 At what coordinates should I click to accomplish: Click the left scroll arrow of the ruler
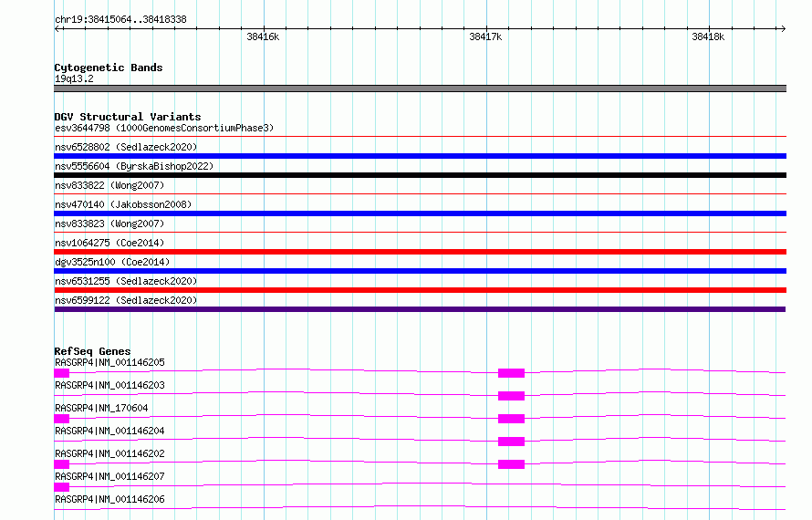[57, 29]
